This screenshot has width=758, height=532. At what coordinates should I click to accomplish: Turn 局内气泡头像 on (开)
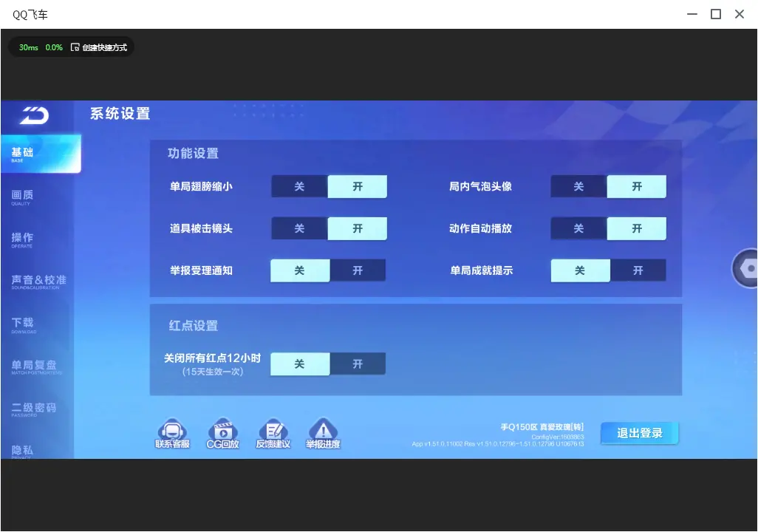click(637, 187)
